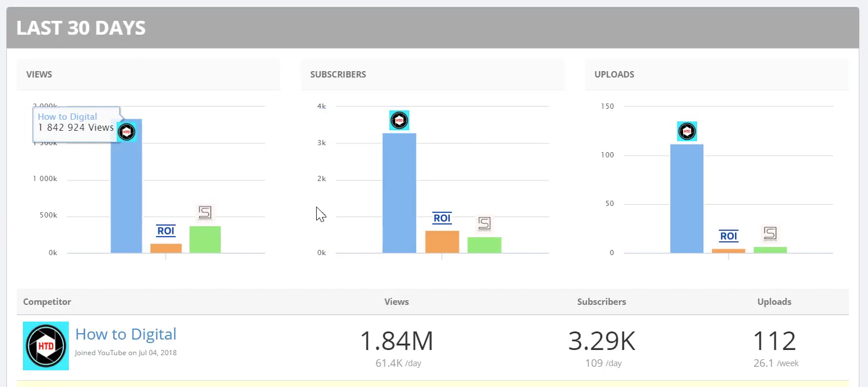Click the 1 842 924 Views tooltip text
This screenshot has width=868, height=387.
(x=76, y=127)
